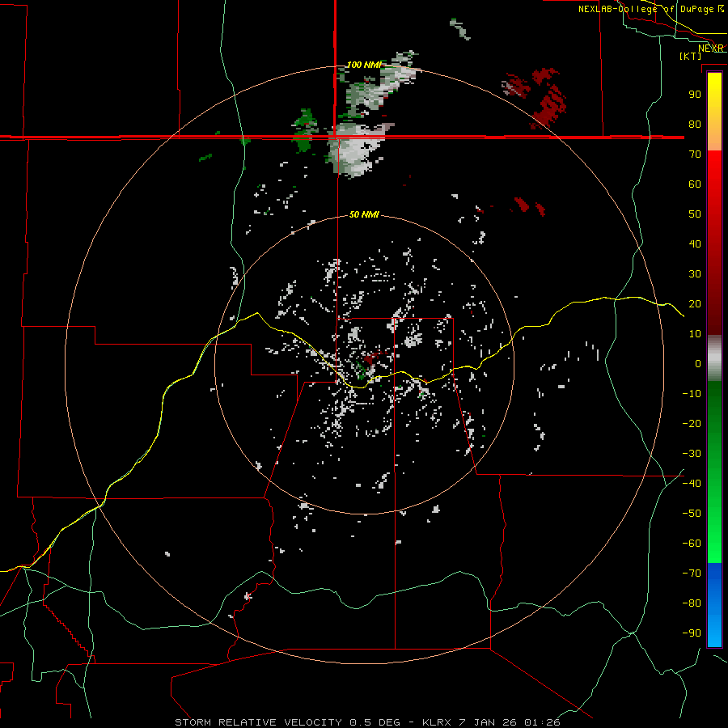
Task: Click the 20 value on the velocity scale
Action: click(x=695, y=303)
